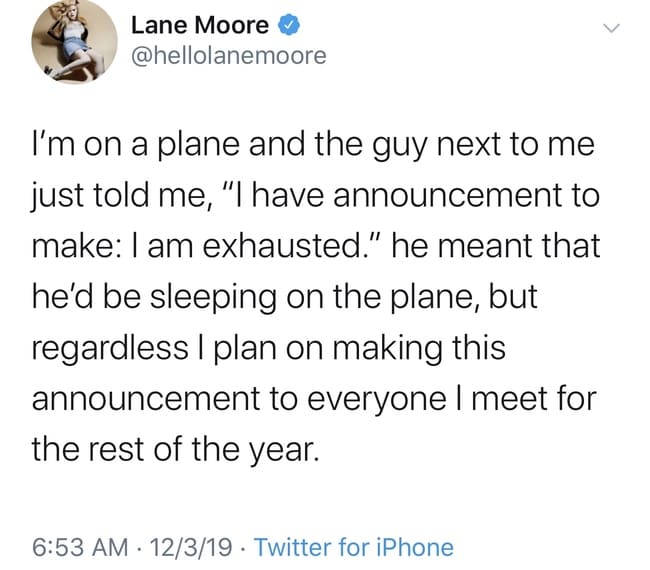Click the line starting "I'm on a plane"
This screenshot has height=570, width=650.
click(313, 146)
